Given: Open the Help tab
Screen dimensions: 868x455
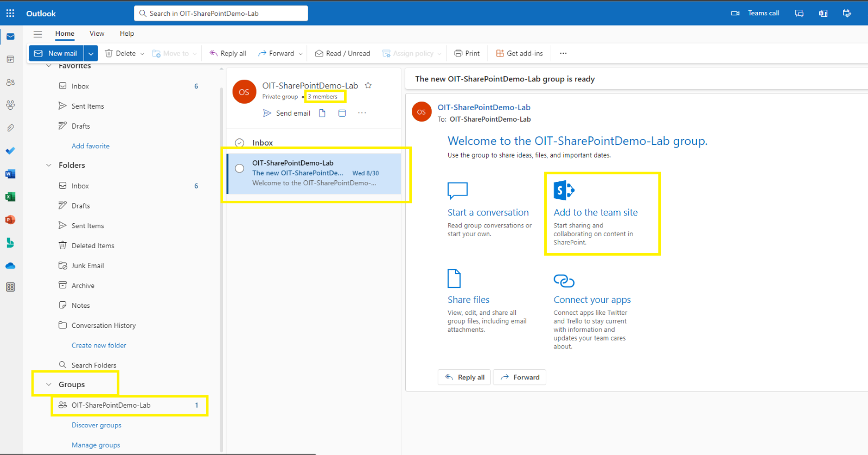Looking at the screenshot, I should coord(127,34).
